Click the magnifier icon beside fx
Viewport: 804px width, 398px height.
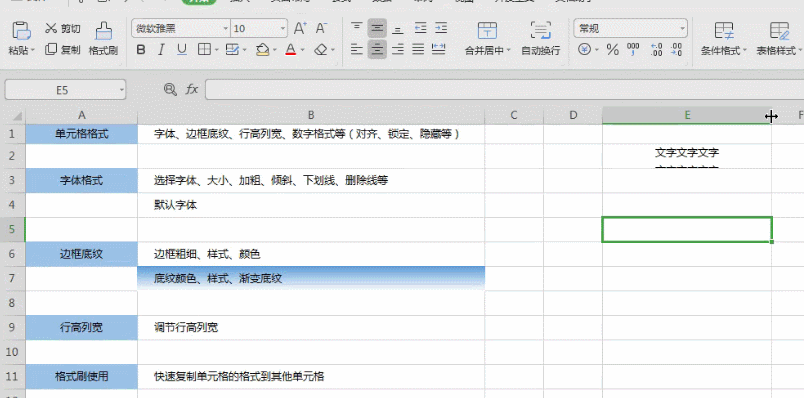170,90
